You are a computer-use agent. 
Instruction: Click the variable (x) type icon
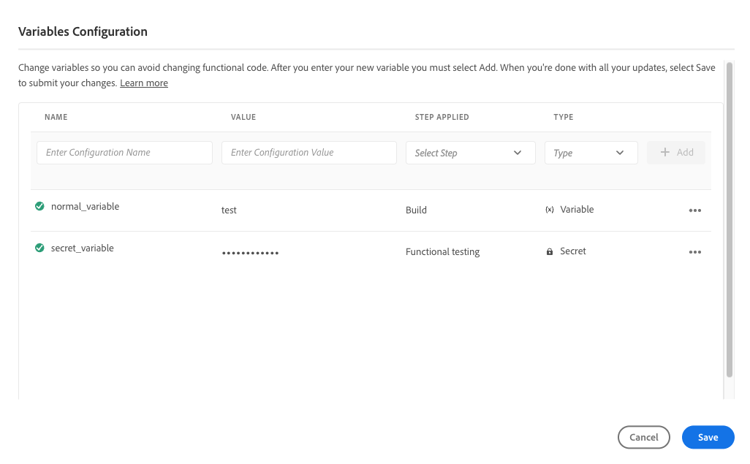(549, 210)
